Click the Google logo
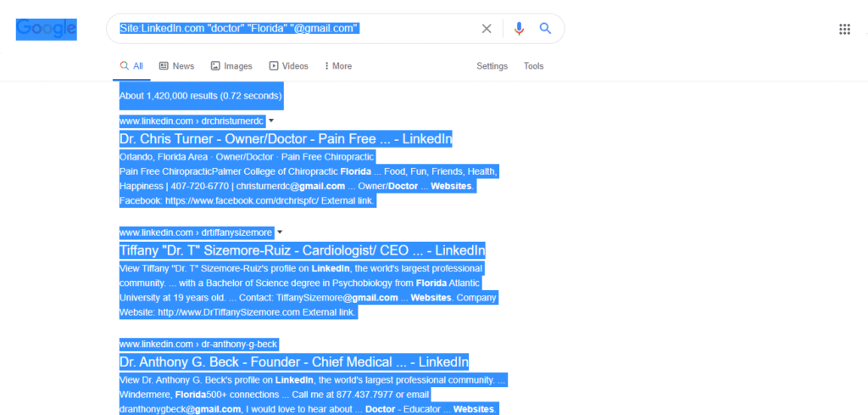The image size is (868, 415). point(47,29)
